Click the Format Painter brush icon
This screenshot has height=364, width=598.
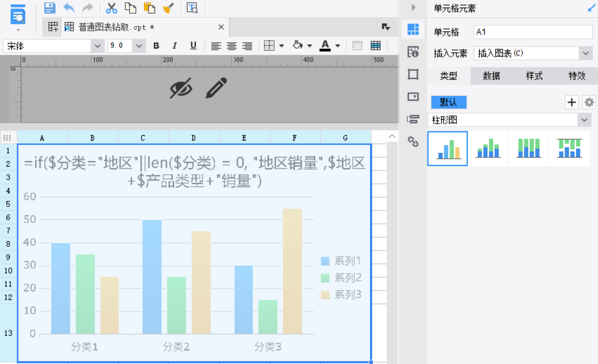tap(168, 8)
